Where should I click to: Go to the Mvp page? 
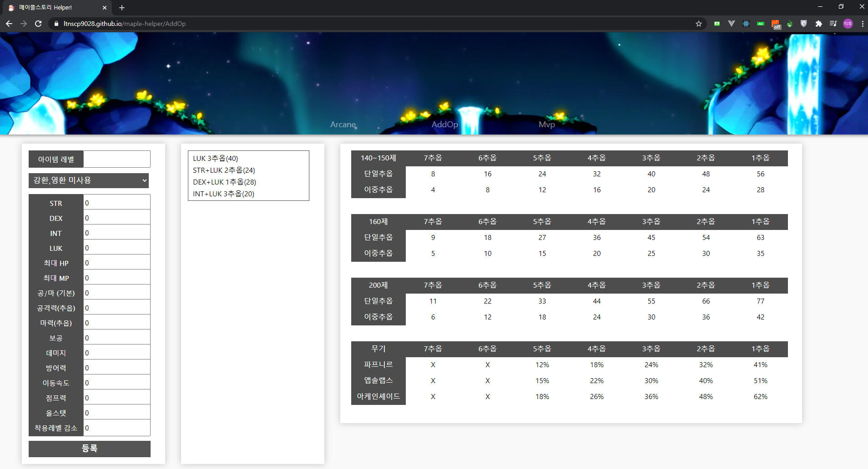tap(547, 125)
